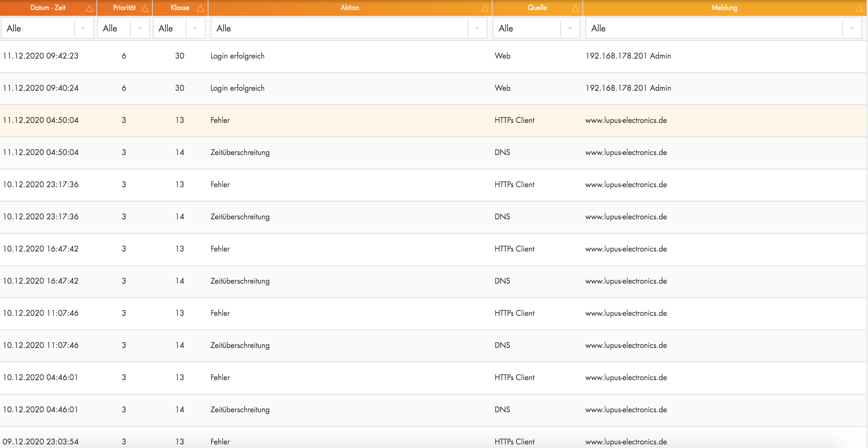Open the Quelle filter dropdown
The image size is (868, 448).
(x=570, y=29)
